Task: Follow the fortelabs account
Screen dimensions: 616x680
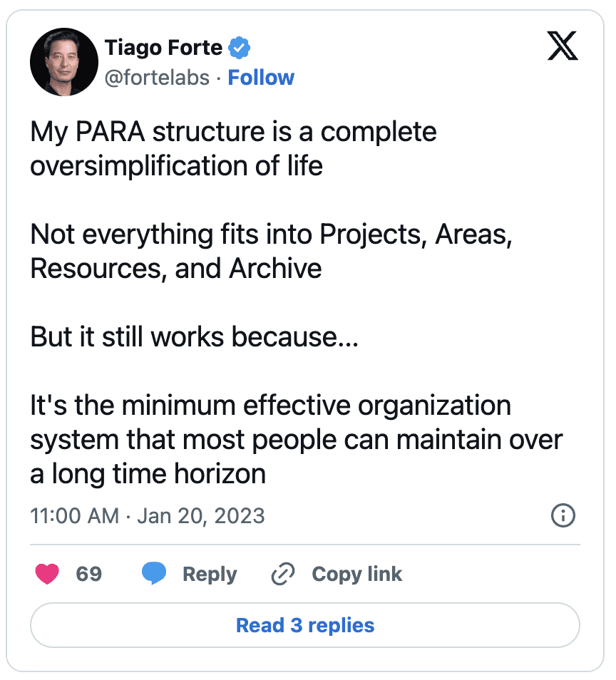Action: click(x=261, y=78)
